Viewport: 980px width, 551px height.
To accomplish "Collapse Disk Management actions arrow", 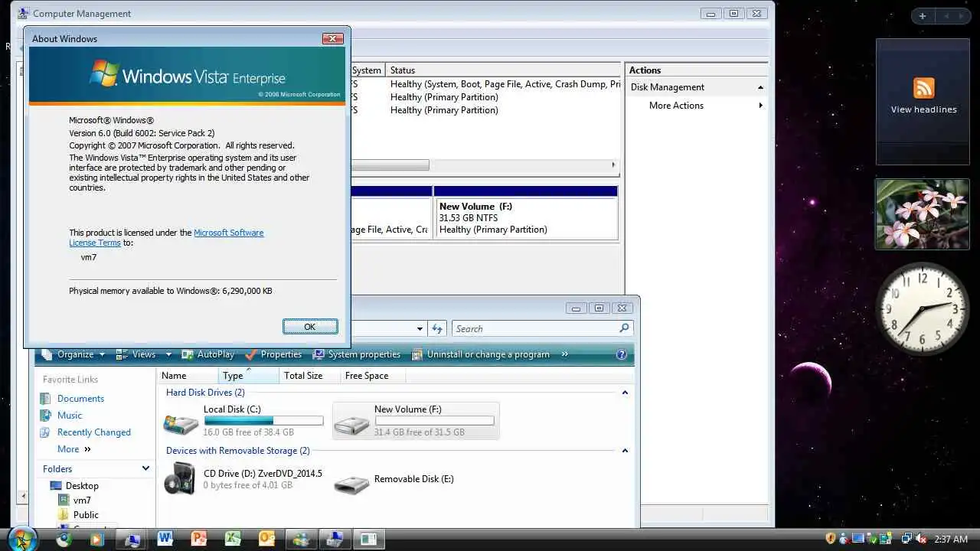I will tap(760, 87).
